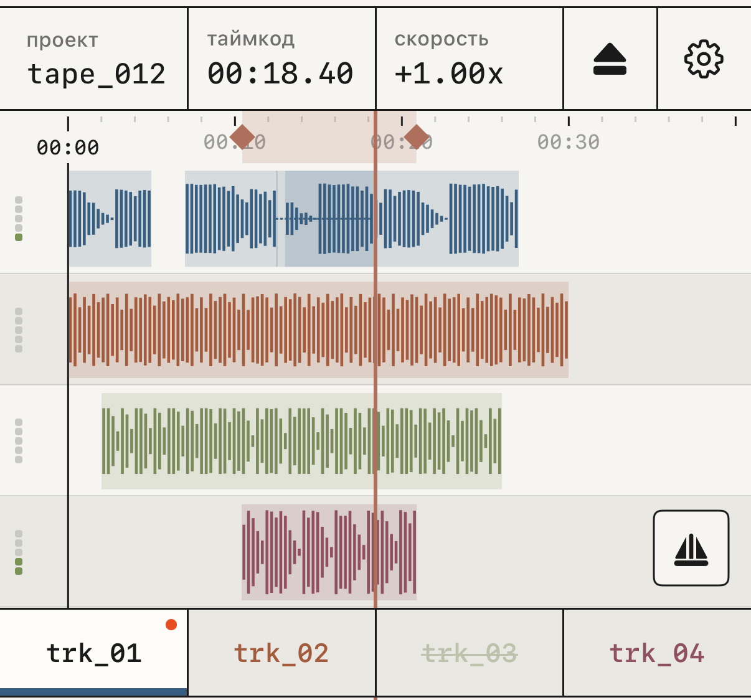Click the level meter of green track
Screen dimensions: 751x700
click(x=19, y=441)
